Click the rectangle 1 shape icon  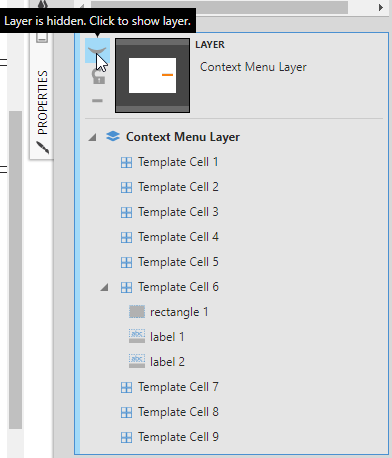[x=137, y=312]
